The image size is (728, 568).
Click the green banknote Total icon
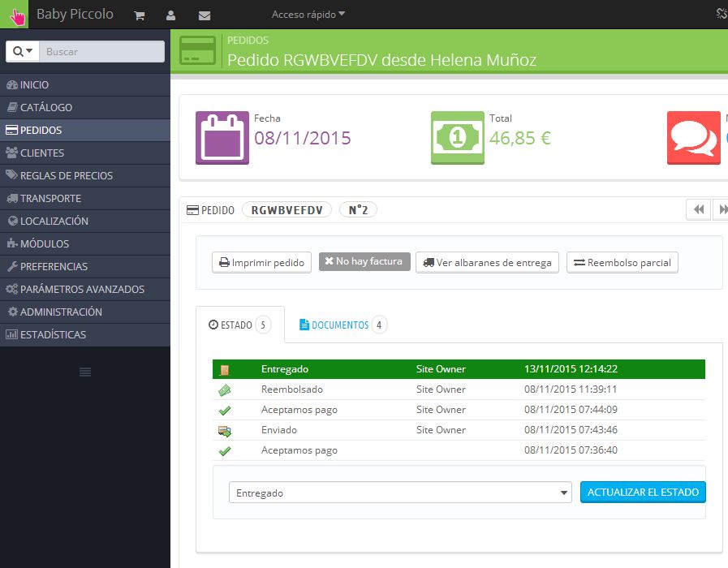458,138
